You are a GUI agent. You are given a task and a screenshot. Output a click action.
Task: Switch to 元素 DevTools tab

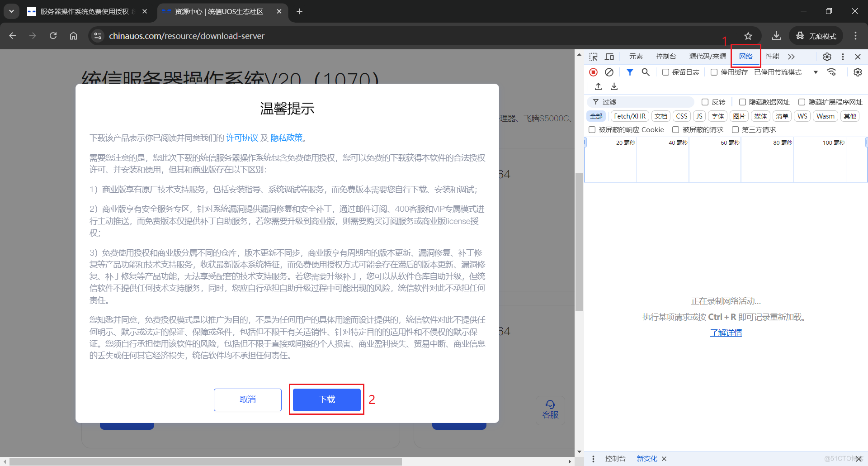pos(636,57)
